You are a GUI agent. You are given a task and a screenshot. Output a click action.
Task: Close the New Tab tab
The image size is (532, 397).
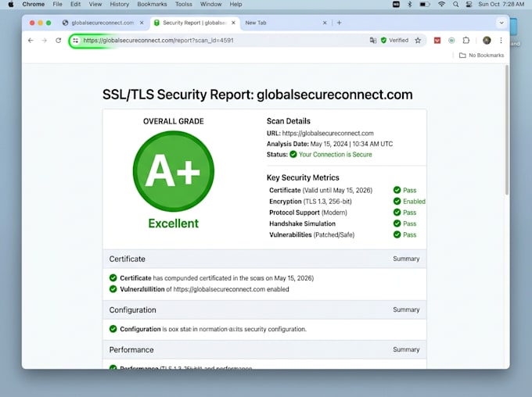pyautogui.click(x=325, y=23)
